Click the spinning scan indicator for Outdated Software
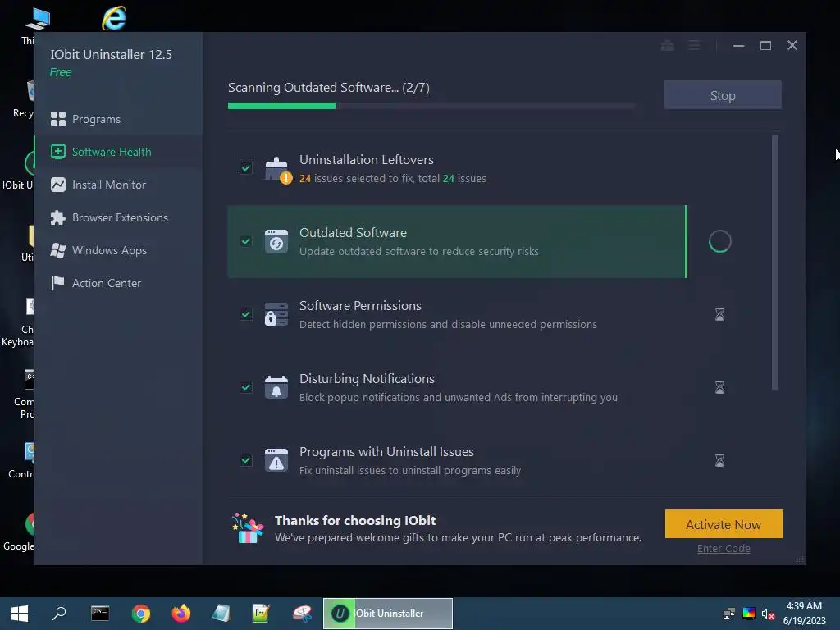840x630 pixels. pos(719,241)
